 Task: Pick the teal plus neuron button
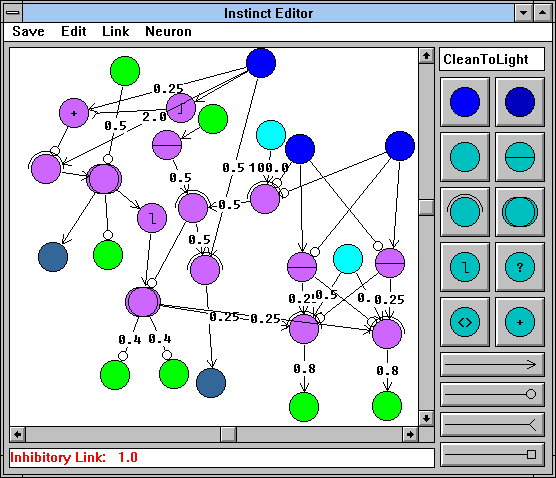[x=520, y=322]
